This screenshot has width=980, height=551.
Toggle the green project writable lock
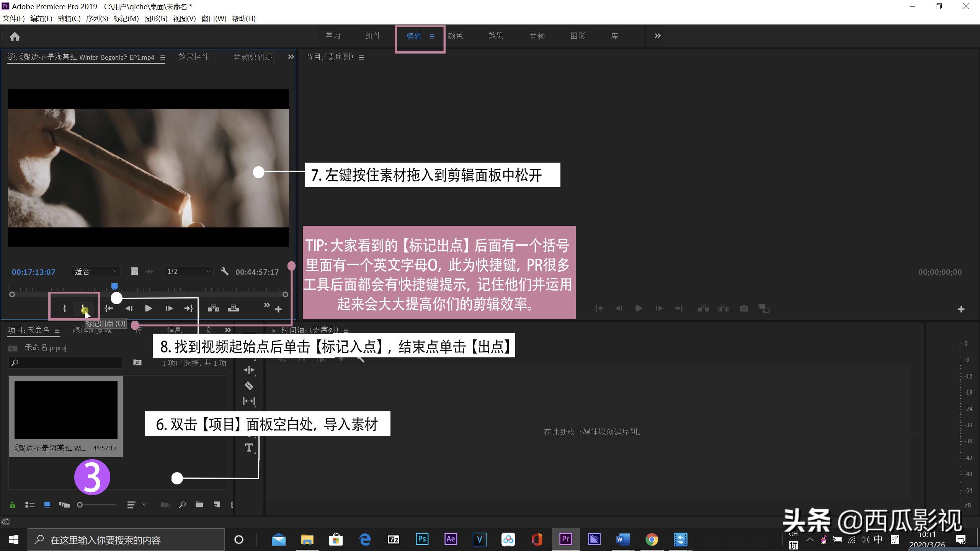(13, 505)
